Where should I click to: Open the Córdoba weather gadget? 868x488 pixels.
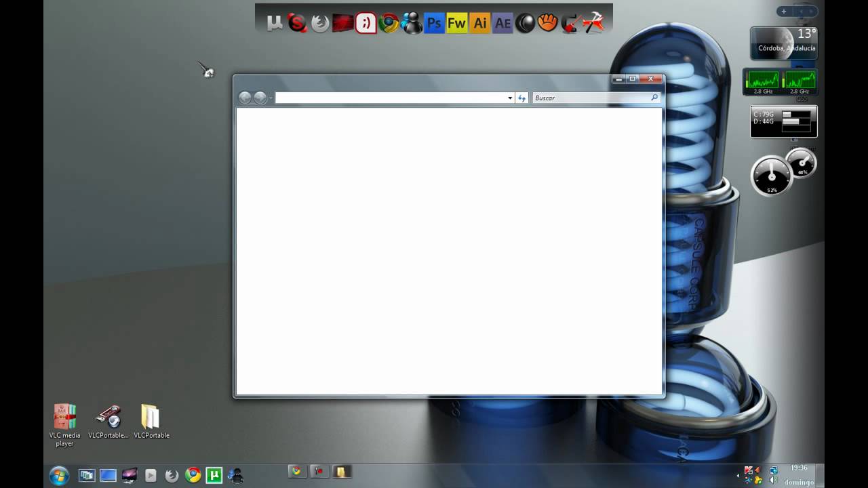point(783,43)
